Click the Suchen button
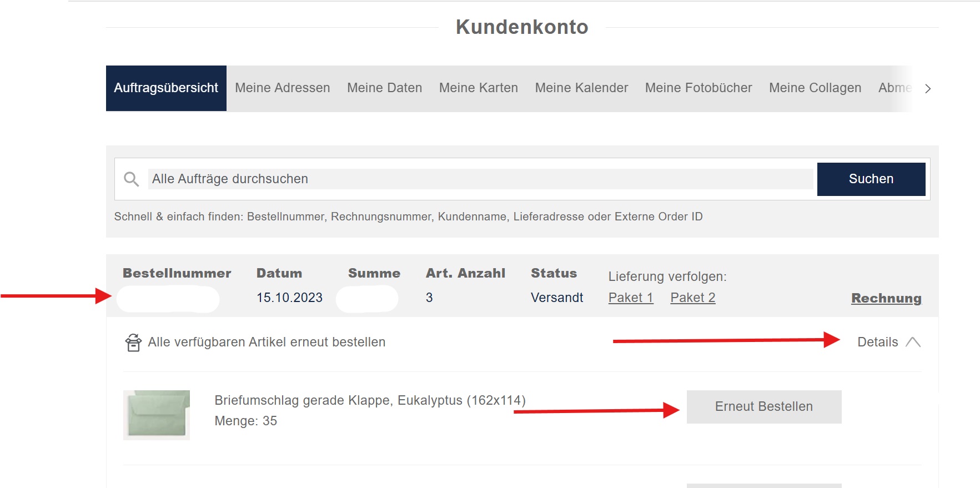This screenshot has width=980, height=488. point(871,179)
